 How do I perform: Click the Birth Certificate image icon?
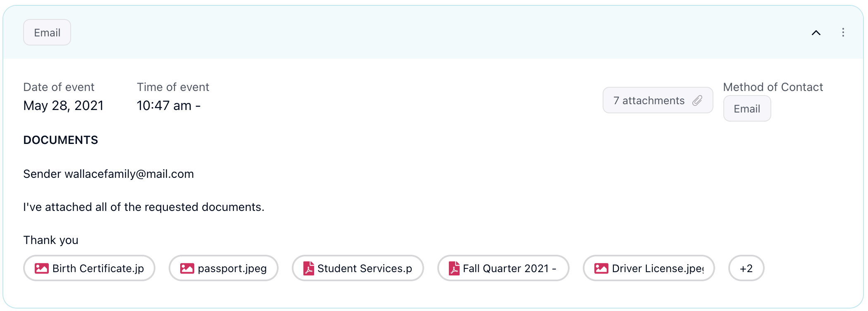[41, 268]
